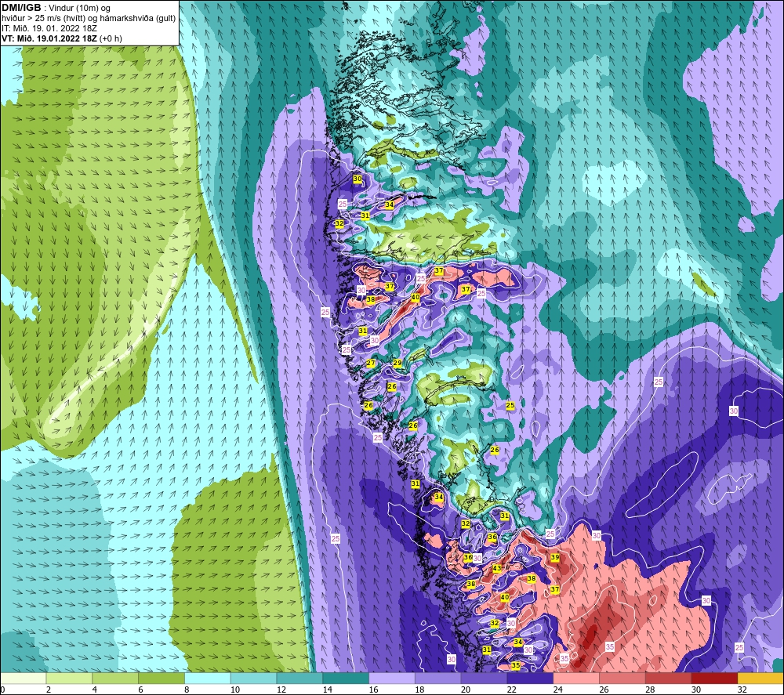The width and height of the screenshot is (784, 695).
Task: Click the 10–12 m/s turquoise legend swatch
Action: [254, 678]
